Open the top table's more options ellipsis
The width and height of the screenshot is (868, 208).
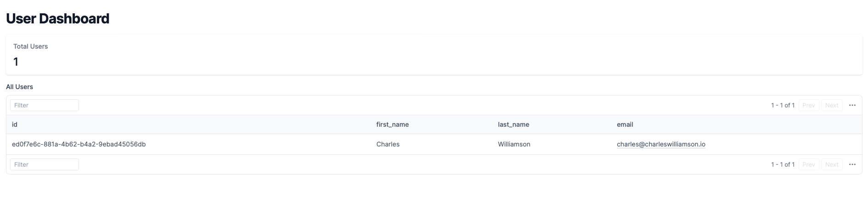coord(852,105)
